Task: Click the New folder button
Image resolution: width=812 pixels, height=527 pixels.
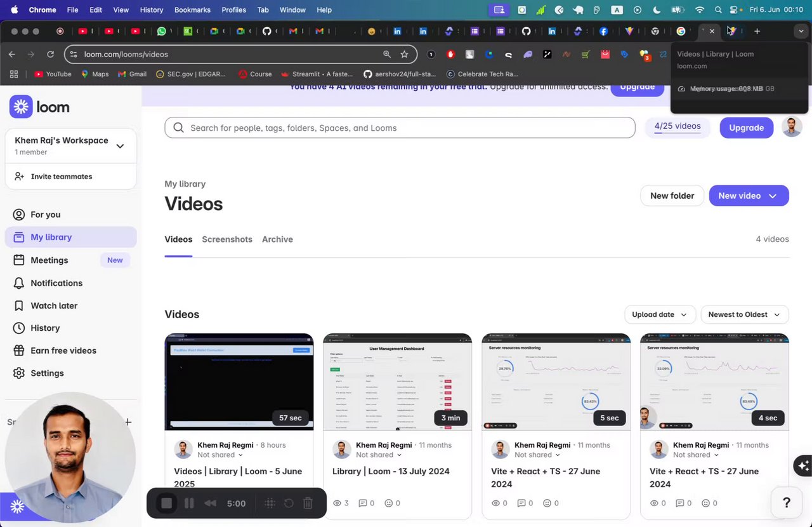Action: pyautogui.click(x=672, y=196)
